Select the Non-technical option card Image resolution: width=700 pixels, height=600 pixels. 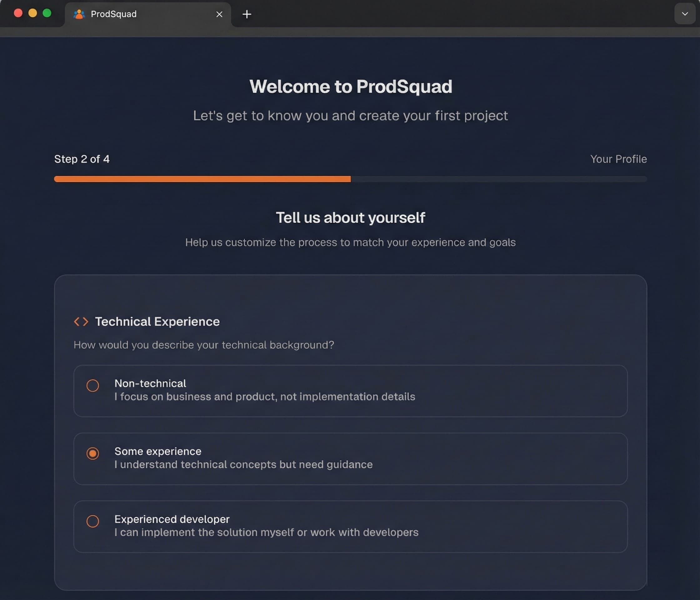point(350,391)
